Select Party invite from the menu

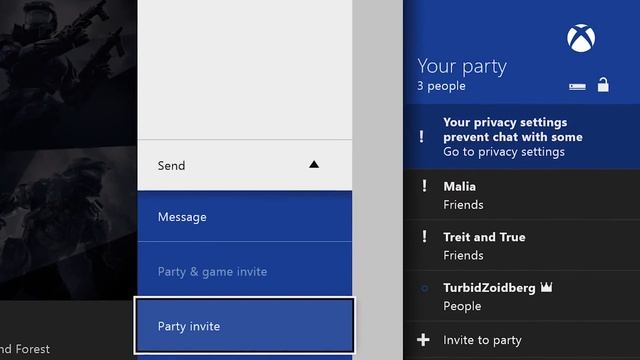click(x=244, y=325)
